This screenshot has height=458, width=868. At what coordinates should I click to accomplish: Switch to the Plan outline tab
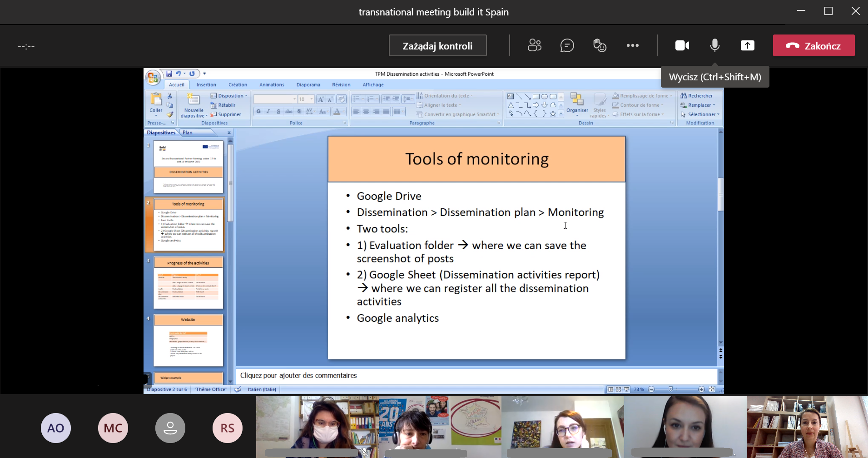click(188, 133)
